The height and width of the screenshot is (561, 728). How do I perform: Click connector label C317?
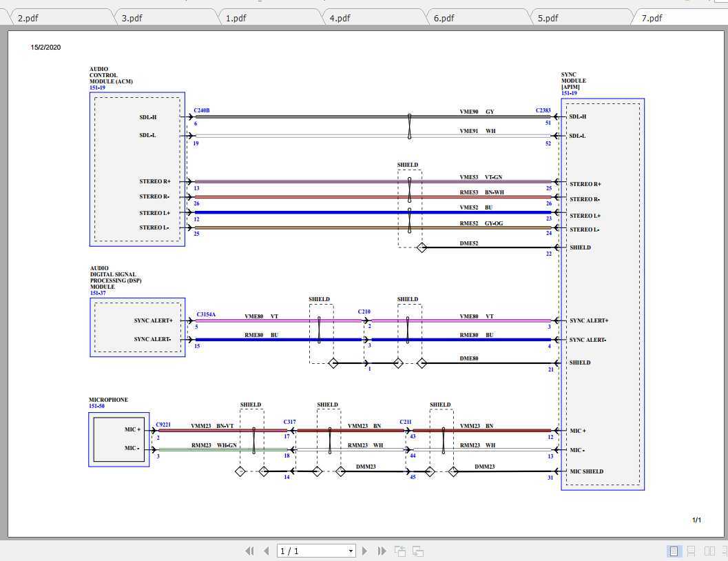click(x=290, y=422)
